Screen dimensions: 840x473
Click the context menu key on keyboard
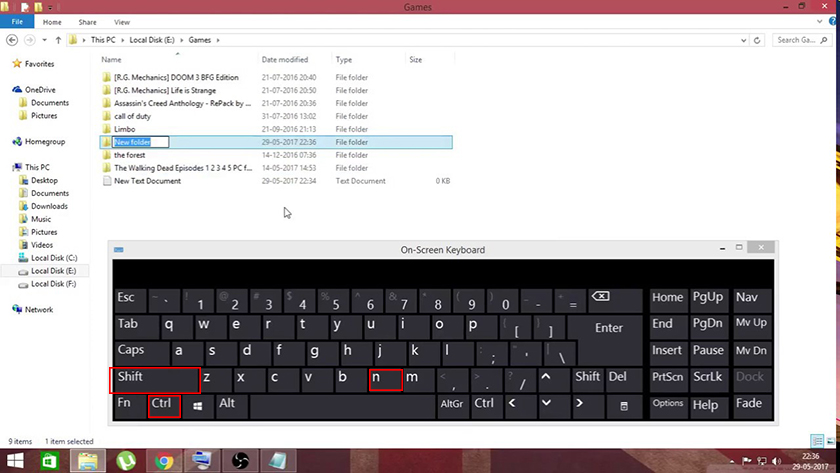pyautogui.click(x=624, y=405)
